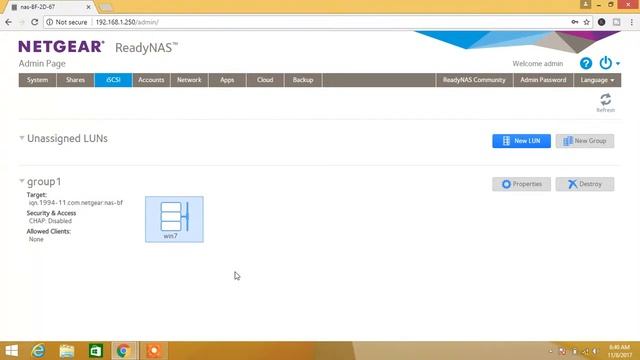Open the Backup tab
The width and height of the screenshot is (640, 360).
(x=303, y=80)
